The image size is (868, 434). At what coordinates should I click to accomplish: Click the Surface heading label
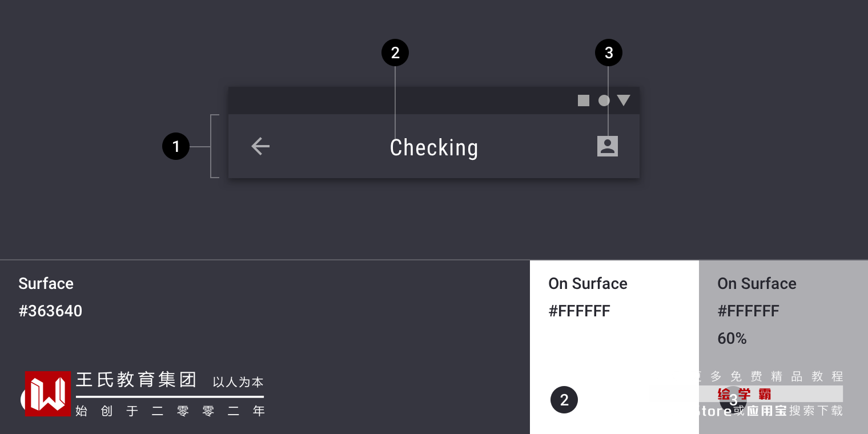click(46, 284)
